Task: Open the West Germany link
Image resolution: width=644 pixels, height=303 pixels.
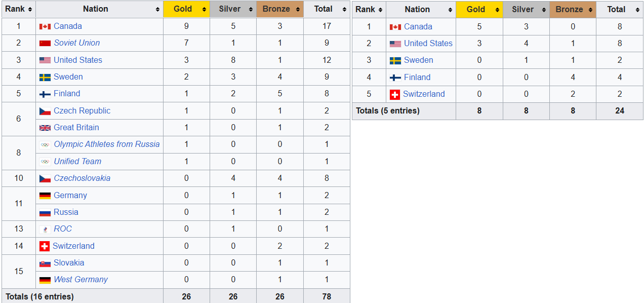Action: click(x=80, y=280)
